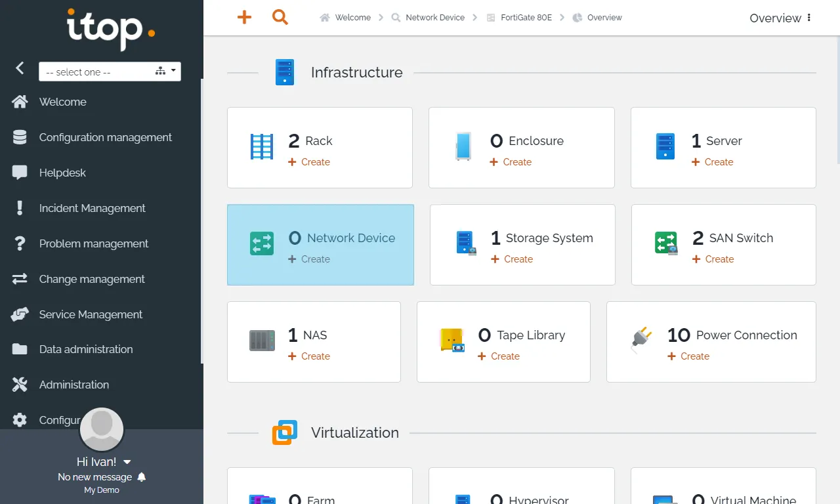This screenshot has height=504, width=840.
Task: Open Data administration menu item
Action: pyautogui.click(x=86, y=349)
